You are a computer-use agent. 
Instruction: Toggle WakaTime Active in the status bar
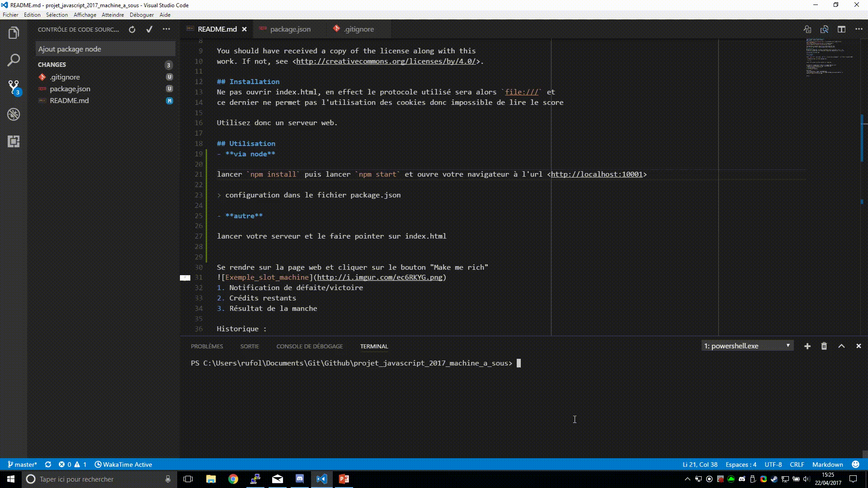(124, 464)
